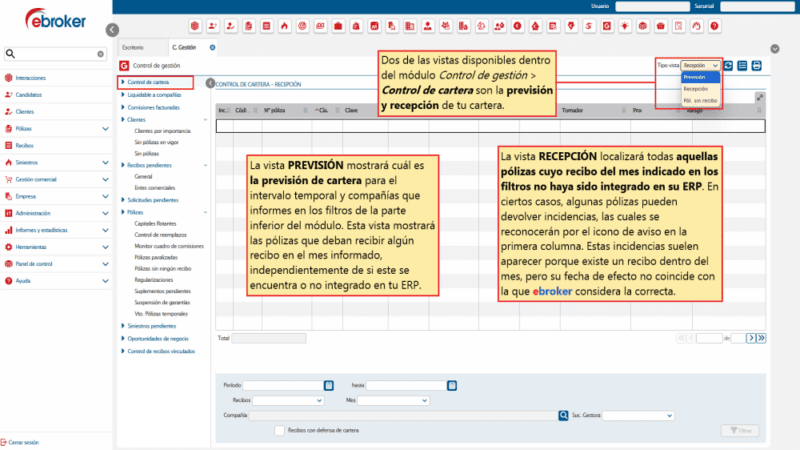Open 'Control de recibos vinculados' tree item

(x=161, y=352)
